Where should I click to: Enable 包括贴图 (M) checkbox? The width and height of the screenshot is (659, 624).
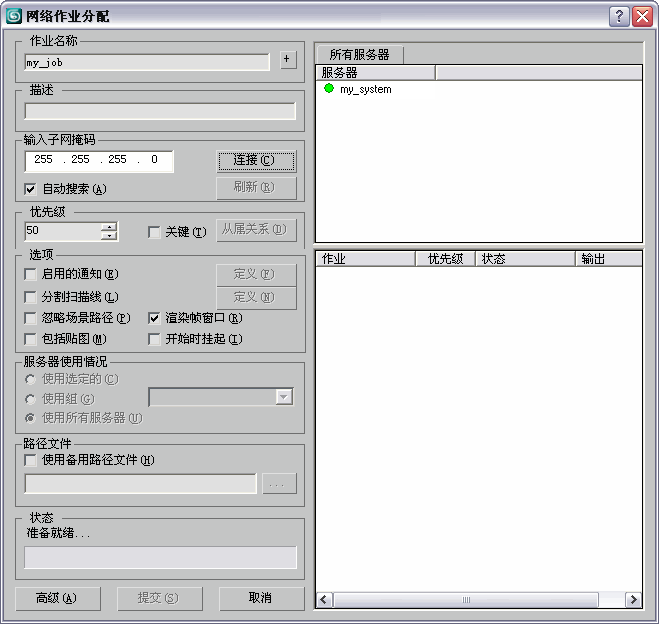pos(30,339)
